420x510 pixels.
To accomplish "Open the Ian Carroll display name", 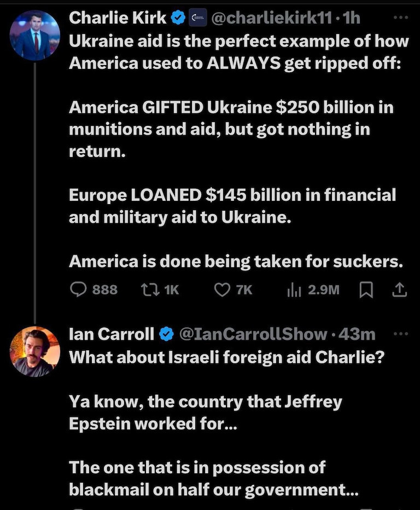I will tap(112, 333).
